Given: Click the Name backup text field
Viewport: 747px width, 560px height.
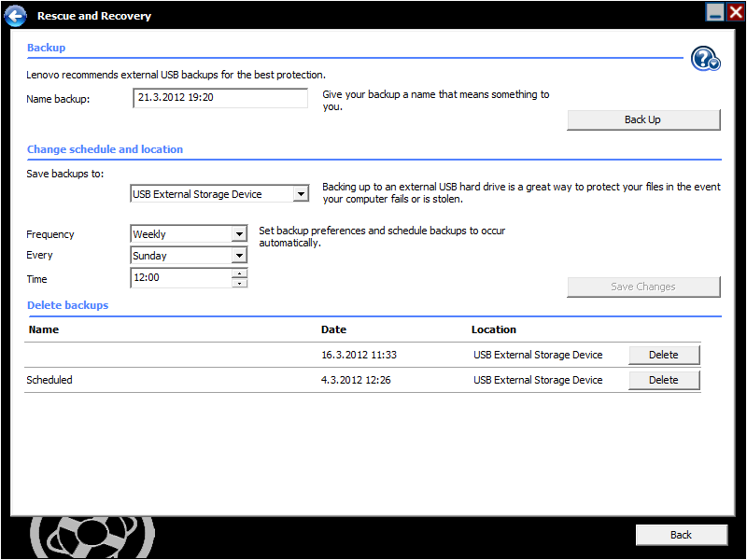Looking at the screenshot, I should [x=220, y=98].
